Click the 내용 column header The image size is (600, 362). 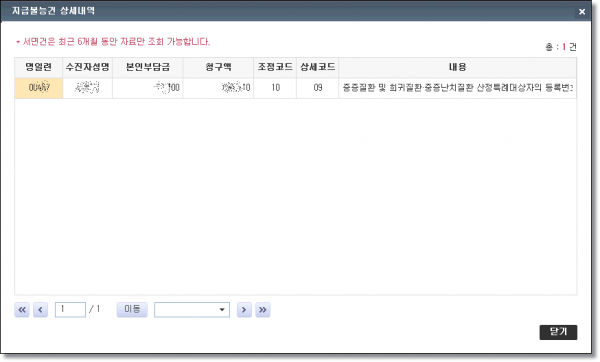click(x=458, y=68)
